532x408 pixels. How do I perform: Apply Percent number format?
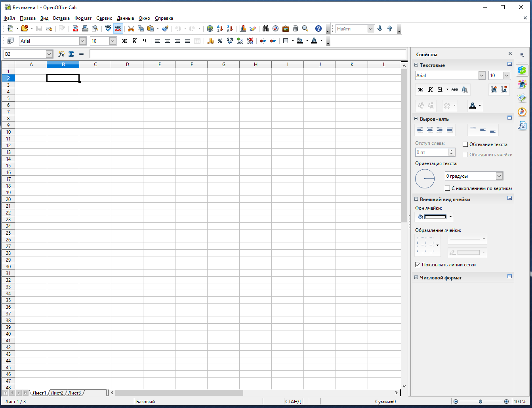(220, 41)
